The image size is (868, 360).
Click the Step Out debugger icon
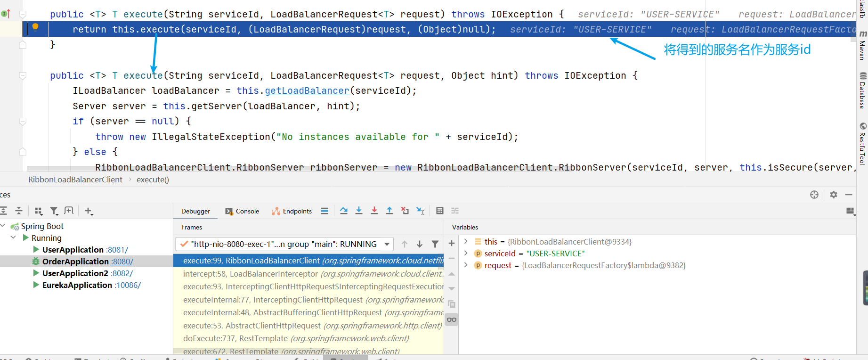[x=389, y=211]
